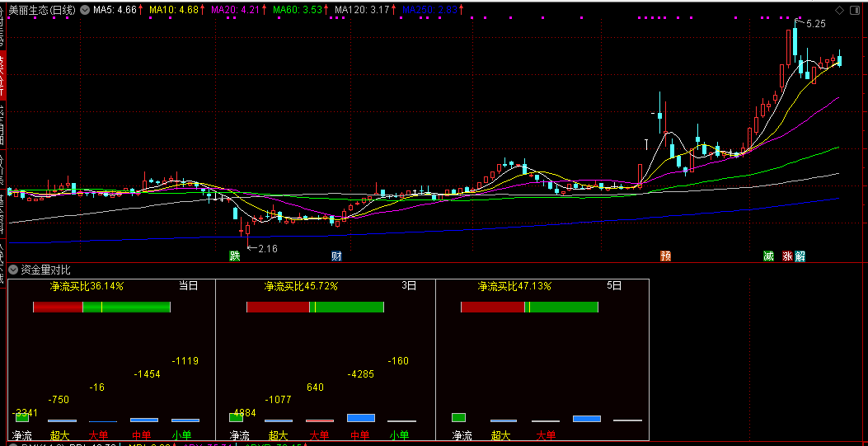Click the 净流 label in 当日 panel

(x=22, y=436)
